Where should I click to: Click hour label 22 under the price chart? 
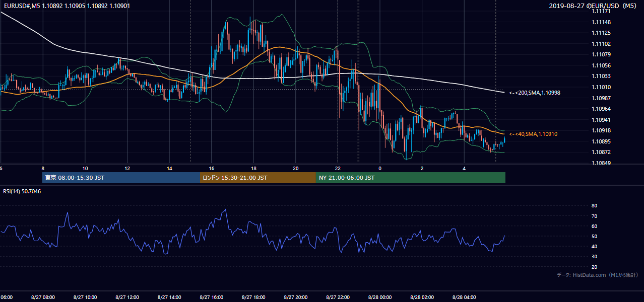pos(338,168)
